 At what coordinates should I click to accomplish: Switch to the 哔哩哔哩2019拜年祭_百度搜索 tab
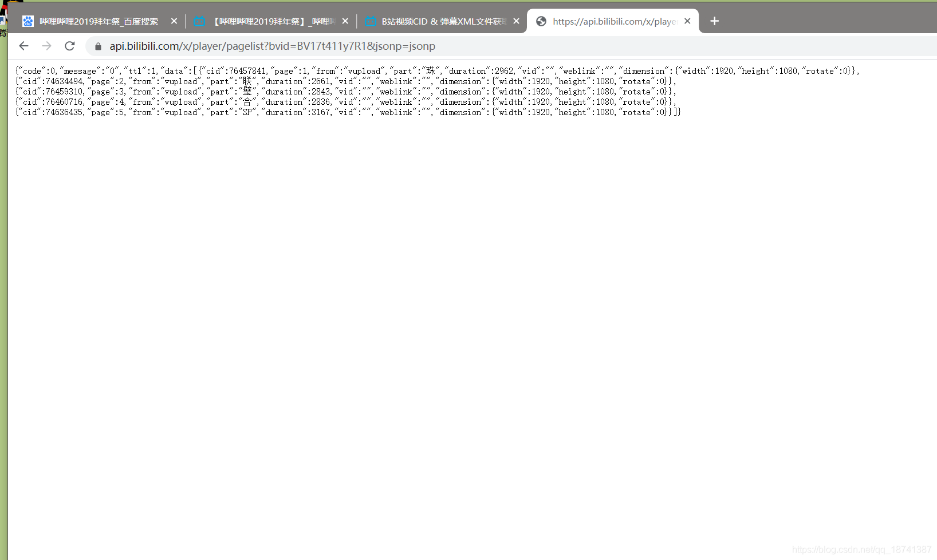point(99,21)
